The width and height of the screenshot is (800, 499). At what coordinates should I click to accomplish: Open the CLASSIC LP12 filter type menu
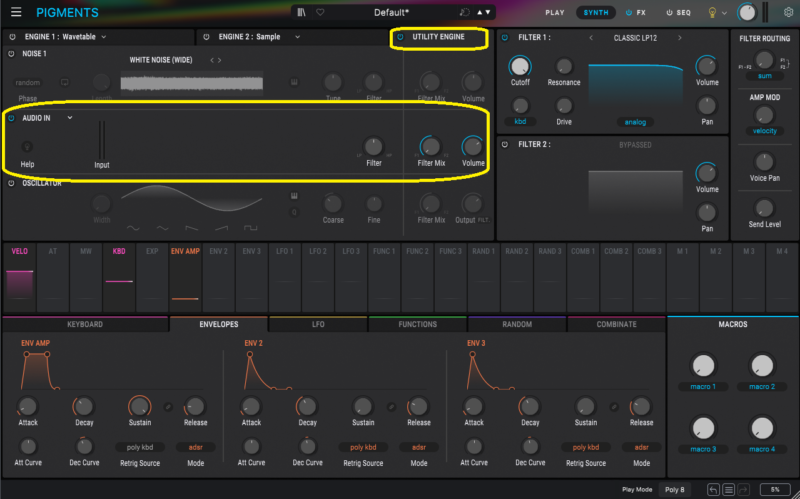point(635,38)
